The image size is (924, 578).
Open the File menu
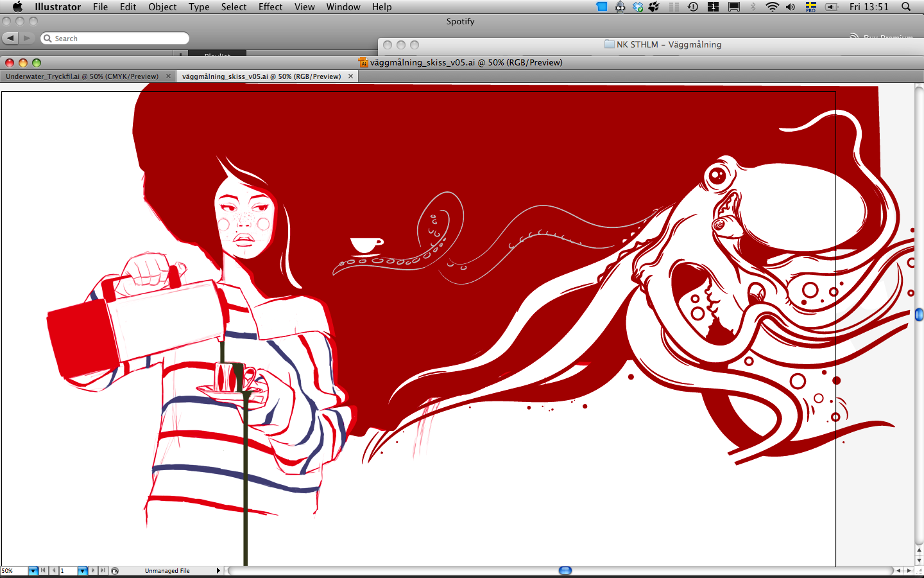pos(100,7)
